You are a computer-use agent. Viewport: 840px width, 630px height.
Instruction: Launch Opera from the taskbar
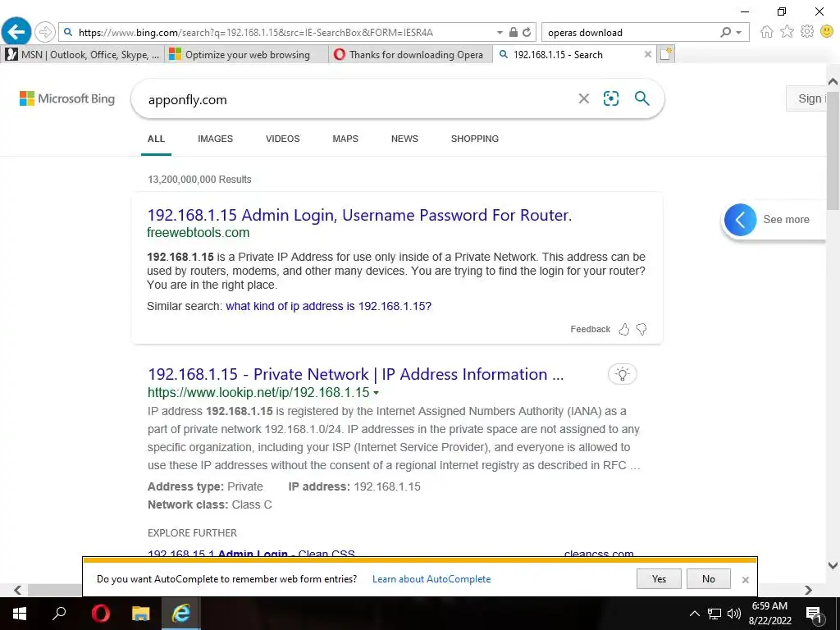(x=100, y=614)
